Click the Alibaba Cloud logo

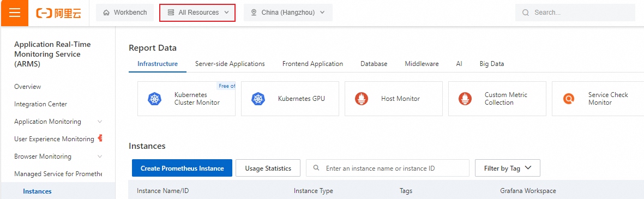point(59,13)
